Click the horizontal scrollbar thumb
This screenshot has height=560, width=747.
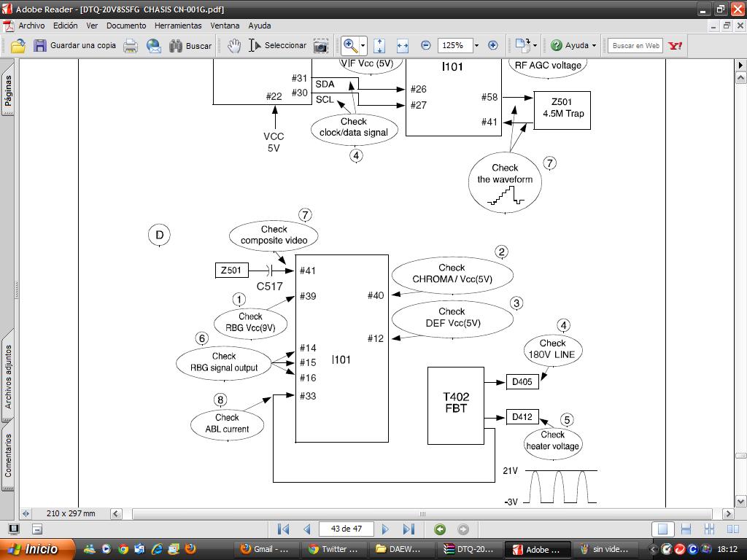coord(422,514)
